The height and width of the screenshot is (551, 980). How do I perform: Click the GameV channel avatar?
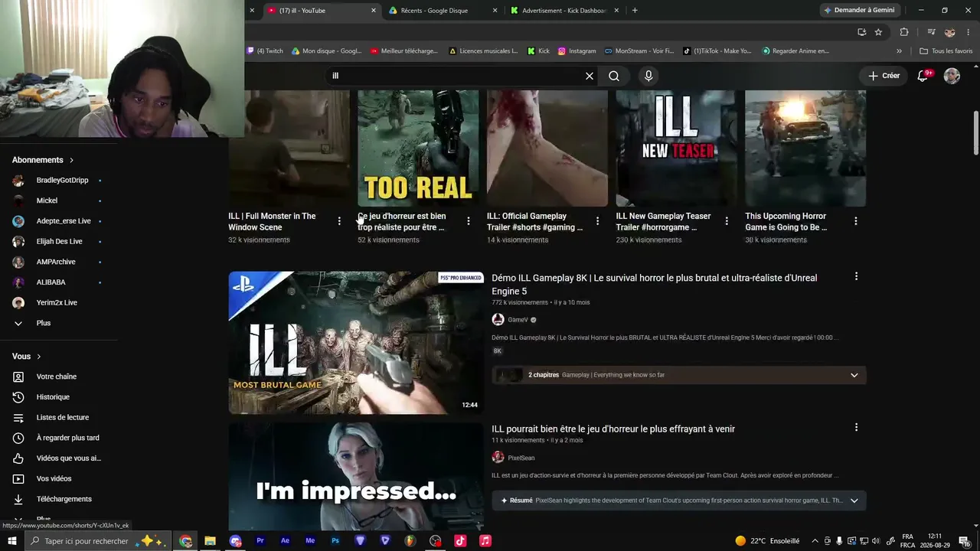(498, 320)
